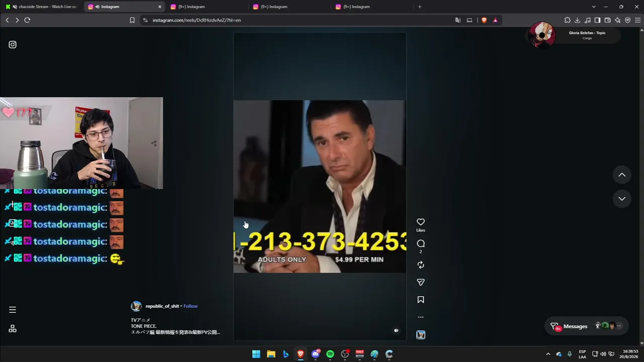Open Discord from the taskbar
Screen dimensions: 644x362
pyautogui.click(x=315, y=354)
